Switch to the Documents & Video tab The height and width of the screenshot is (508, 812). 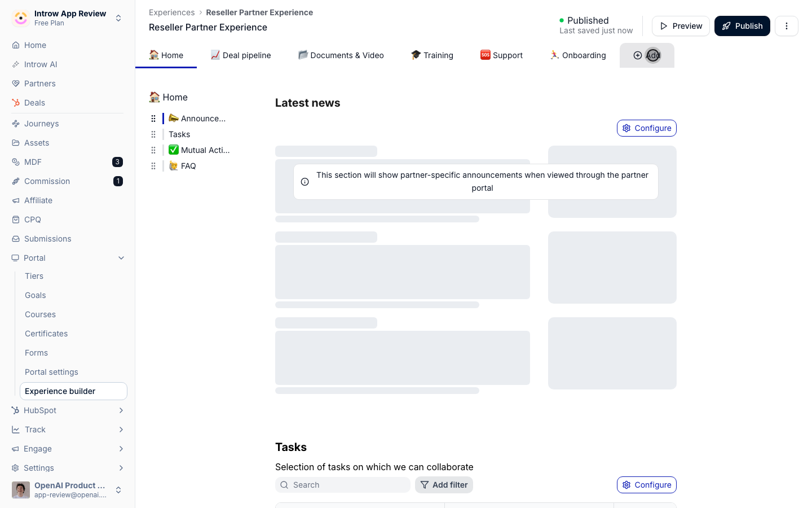341,55
